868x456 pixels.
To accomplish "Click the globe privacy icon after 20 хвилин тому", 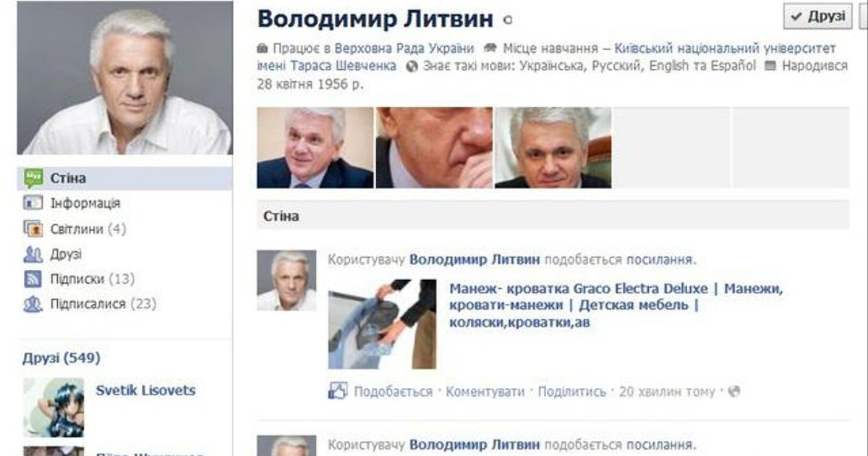I will coord(734,392).
